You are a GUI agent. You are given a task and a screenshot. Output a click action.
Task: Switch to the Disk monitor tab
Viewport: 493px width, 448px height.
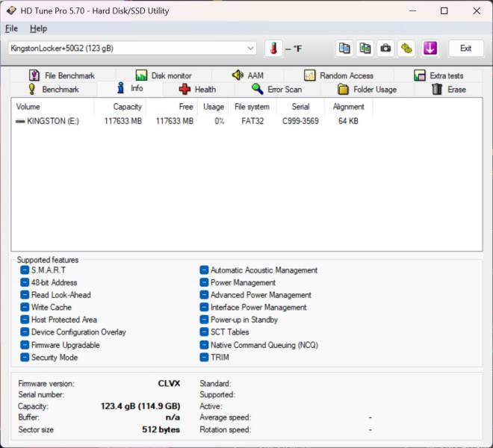click(164, 75)
